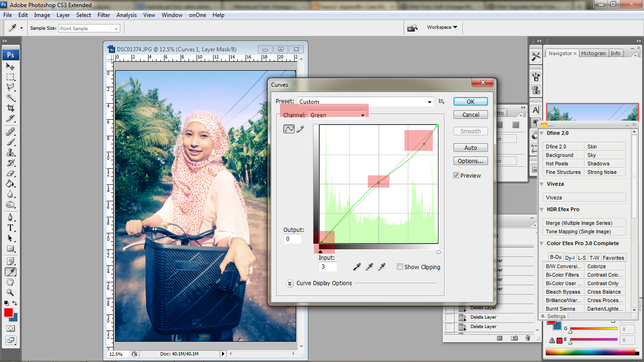Select the Crop tool

(x=10, y=108)
